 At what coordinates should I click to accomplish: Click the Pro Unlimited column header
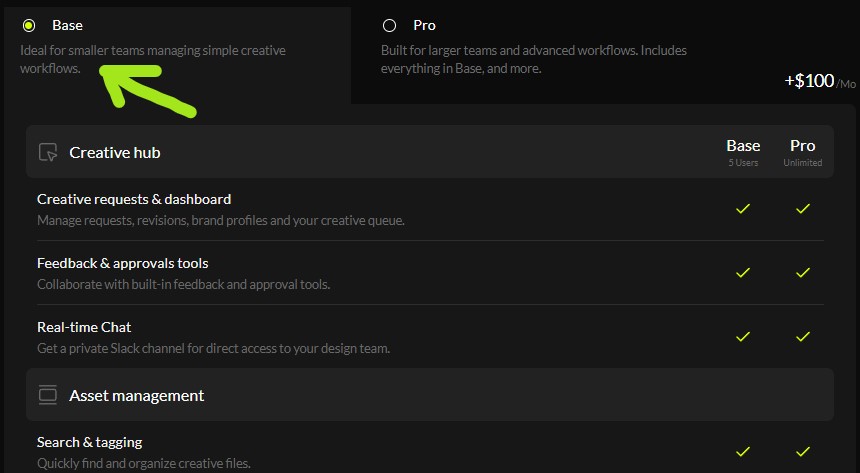pos(803,151)
